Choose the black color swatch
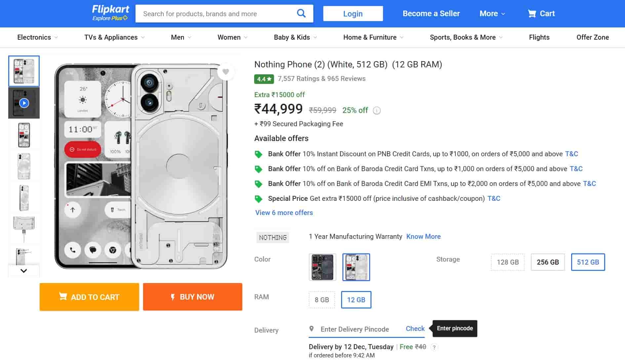 tap(322, 267)
